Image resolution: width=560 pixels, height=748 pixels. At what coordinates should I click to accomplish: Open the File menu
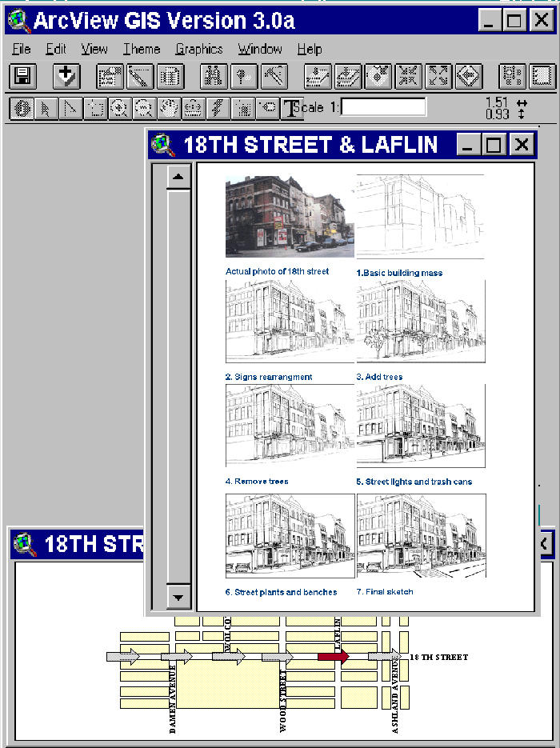point(22,50)
